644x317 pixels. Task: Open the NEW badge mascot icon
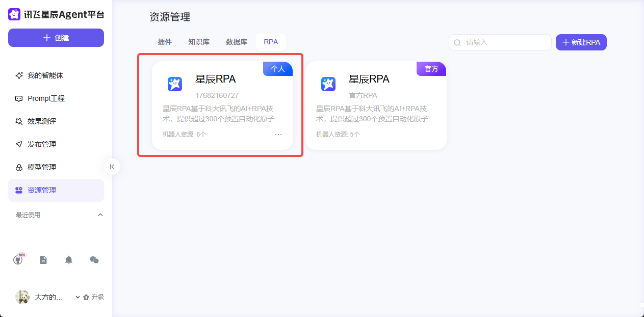pos(18,259)
